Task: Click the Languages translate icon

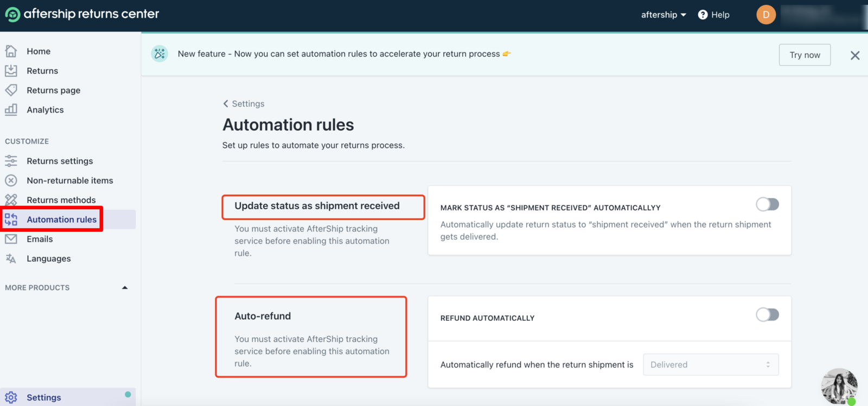Action: [11, 259]
